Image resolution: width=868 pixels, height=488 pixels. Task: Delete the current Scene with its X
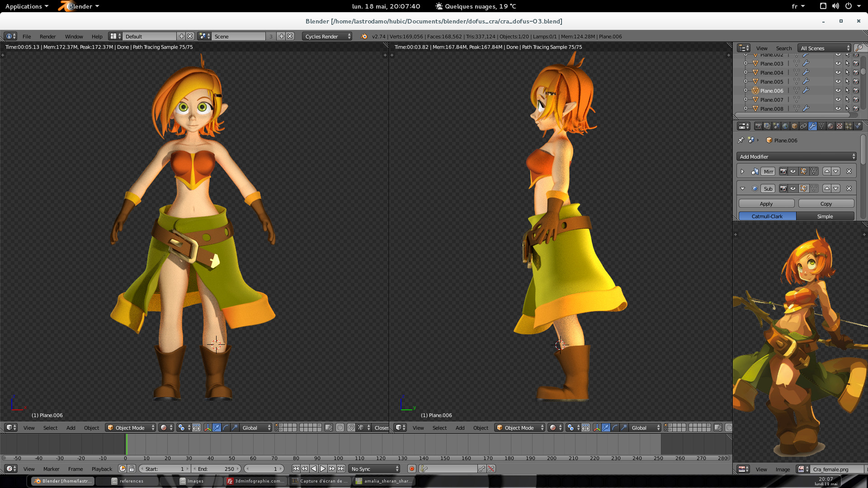290,37
